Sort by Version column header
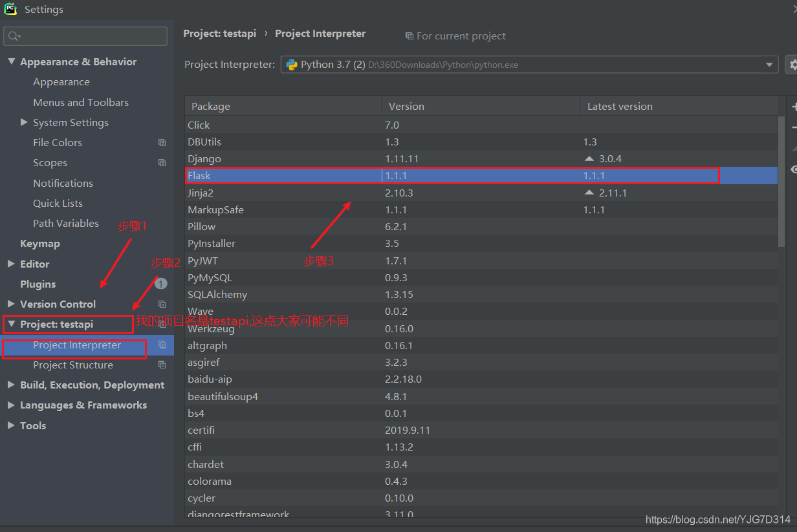This screenshot has width=797, height=532. pyautogui.click(x=481, y=106)
